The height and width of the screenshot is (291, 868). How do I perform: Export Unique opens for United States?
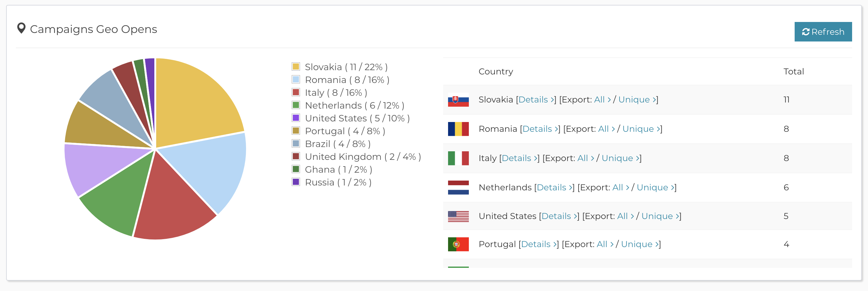coord(660,216)
